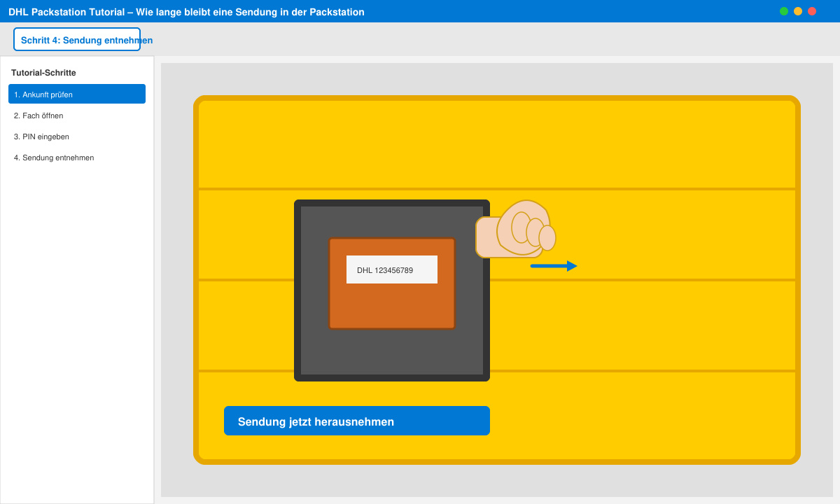Close the window with the red dot
Viewport: 840px width, 504px height.
pyautogui.click(x=812, y=11)
